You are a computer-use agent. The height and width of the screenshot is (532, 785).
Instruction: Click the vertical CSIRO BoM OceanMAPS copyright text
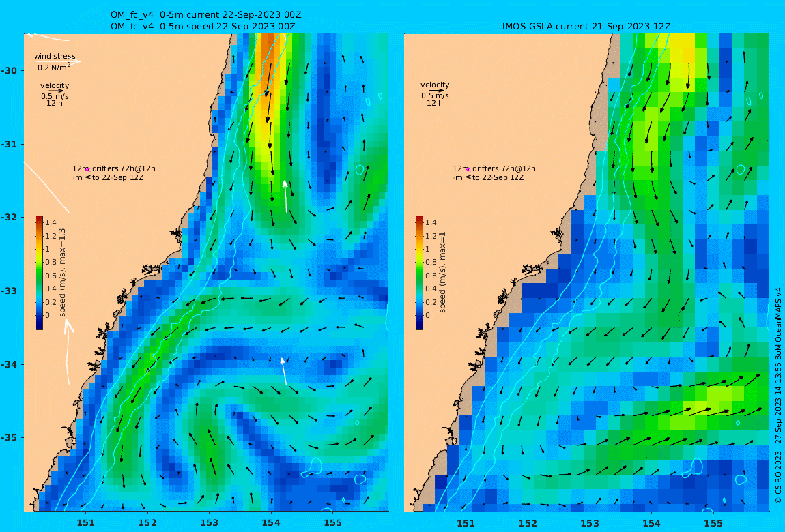click(x=778, y=395)
